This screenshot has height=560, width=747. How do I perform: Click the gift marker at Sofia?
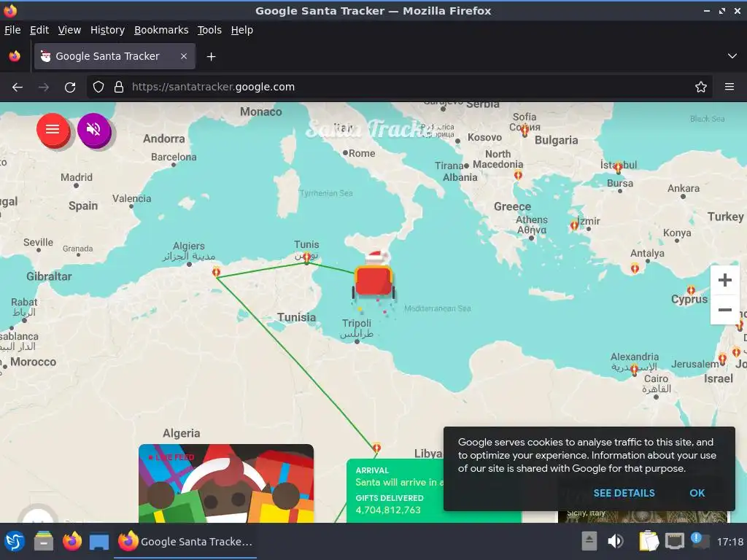pyautogui.click(x=525, y=130)
